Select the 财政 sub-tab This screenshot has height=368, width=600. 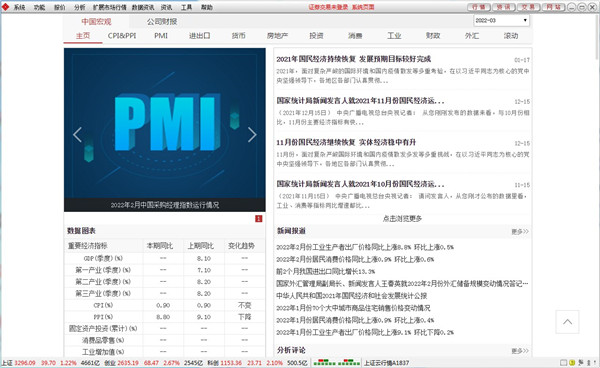point(433,36)
